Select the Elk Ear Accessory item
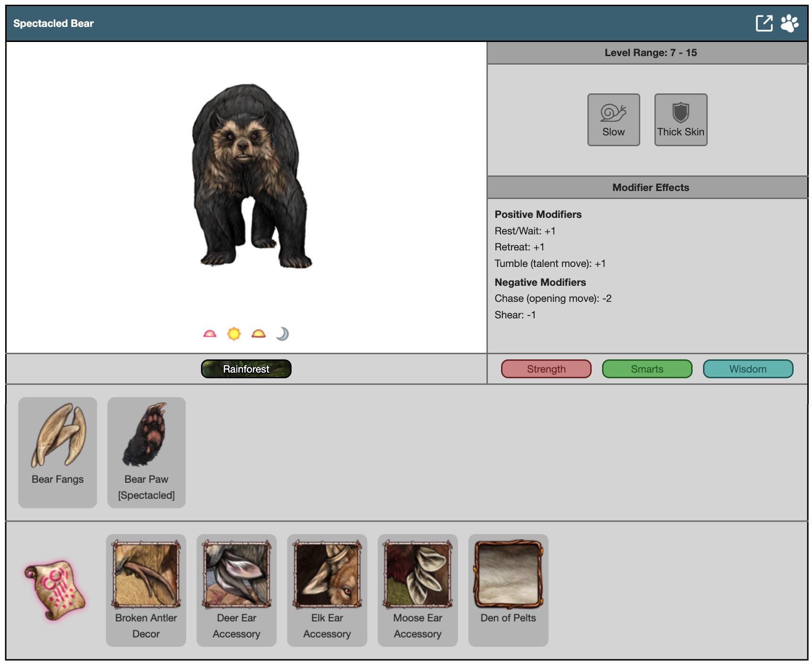This screenshot has width=812, height=665. (x=327, y=590)
